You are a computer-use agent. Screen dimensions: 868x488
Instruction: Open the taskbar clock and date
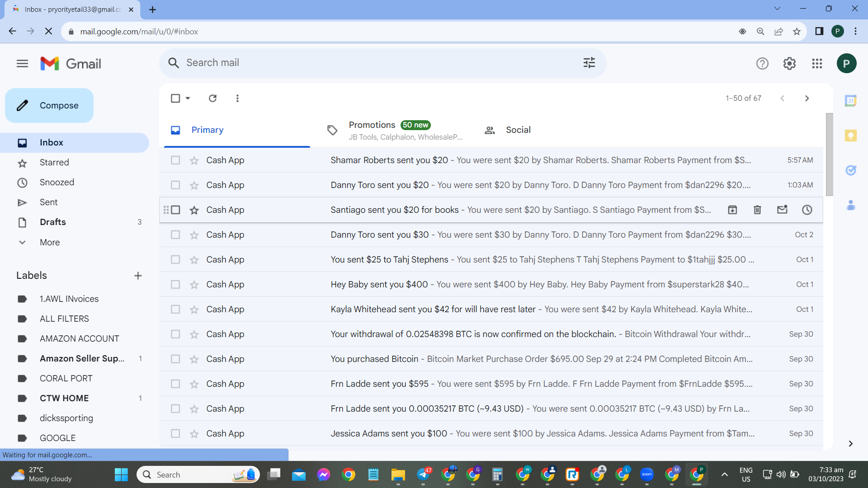coord(826,474)
